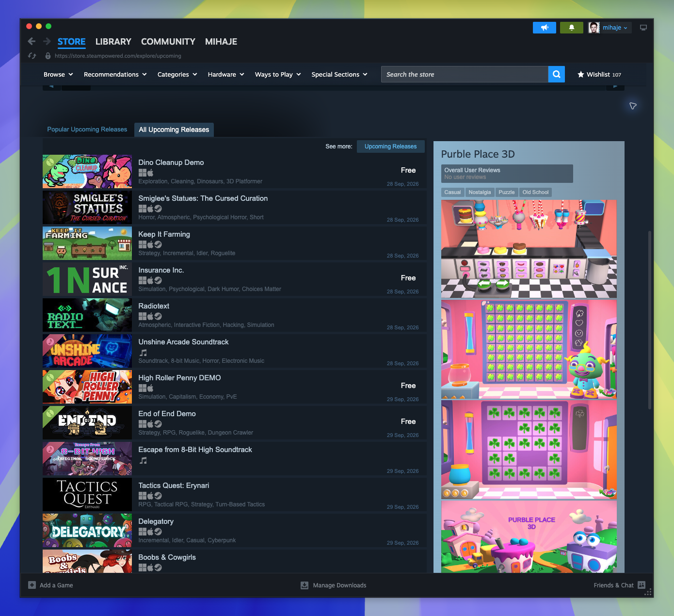This screenshot has width=674, height=616.
Task: Click the mihaje profile avatar
Action: click(x=594, y=28)
